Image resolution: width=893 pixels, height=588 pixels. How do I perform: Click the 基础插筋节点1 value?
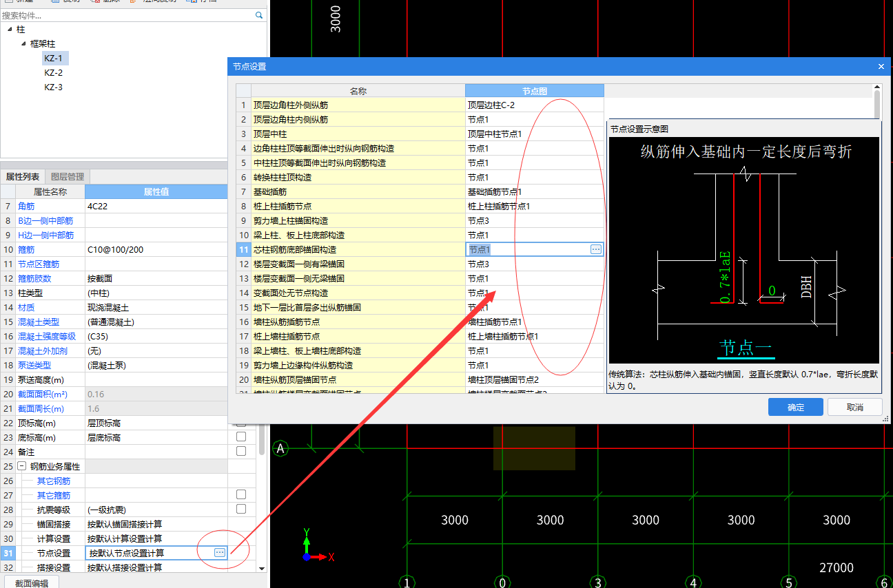tap(495, 192)
